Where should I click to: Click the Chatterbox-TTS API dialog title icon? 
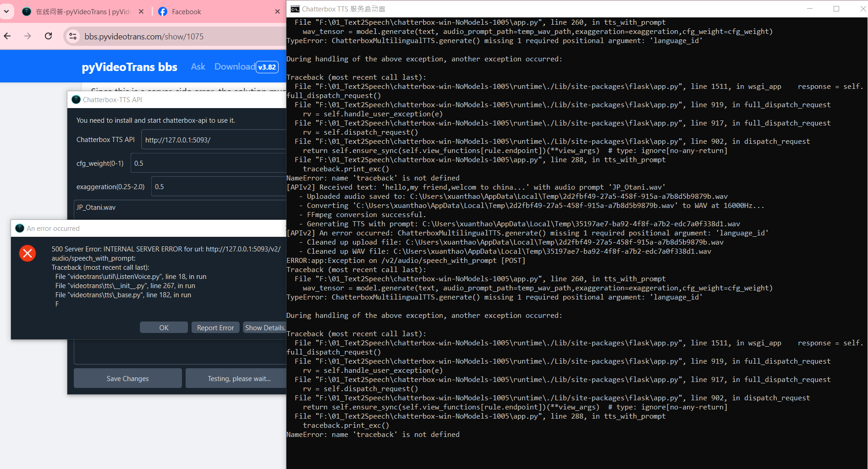[x=76, y=100]
